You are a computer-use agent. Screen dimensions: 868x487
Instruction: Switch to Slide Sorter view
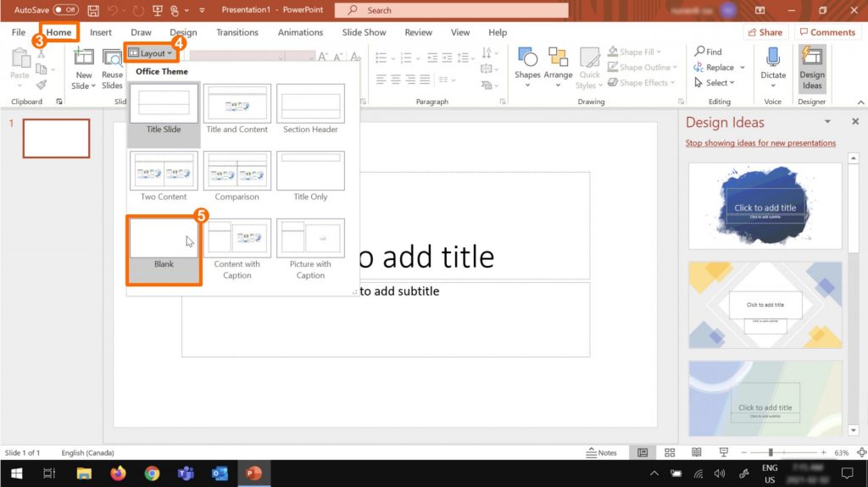click(670, 453)
